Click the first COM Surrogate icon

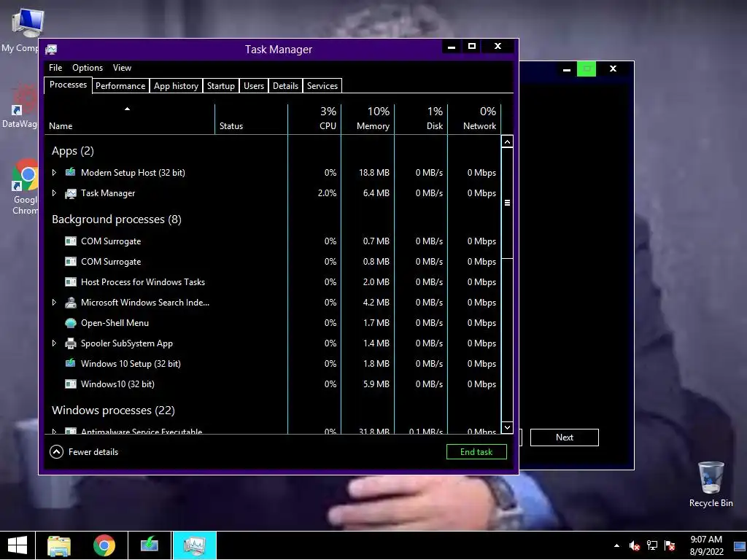pos(71,241)
